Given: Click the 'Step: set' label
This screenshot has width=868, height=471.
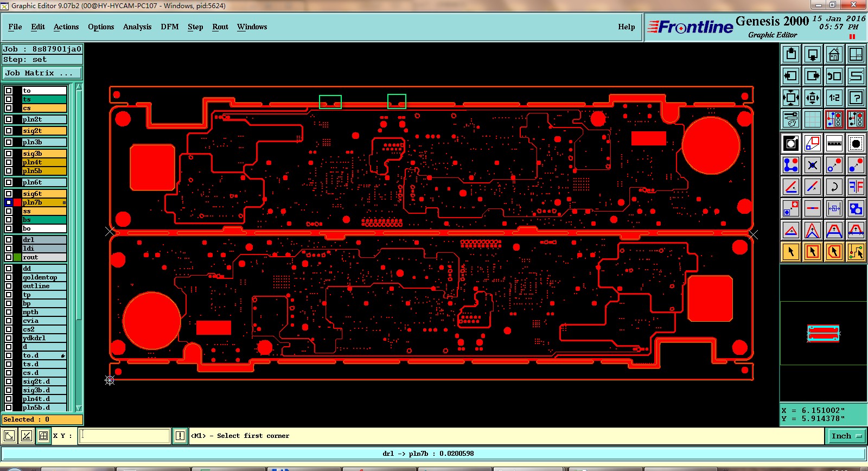Looking at the screenshot, I should [x=42, y=60].
